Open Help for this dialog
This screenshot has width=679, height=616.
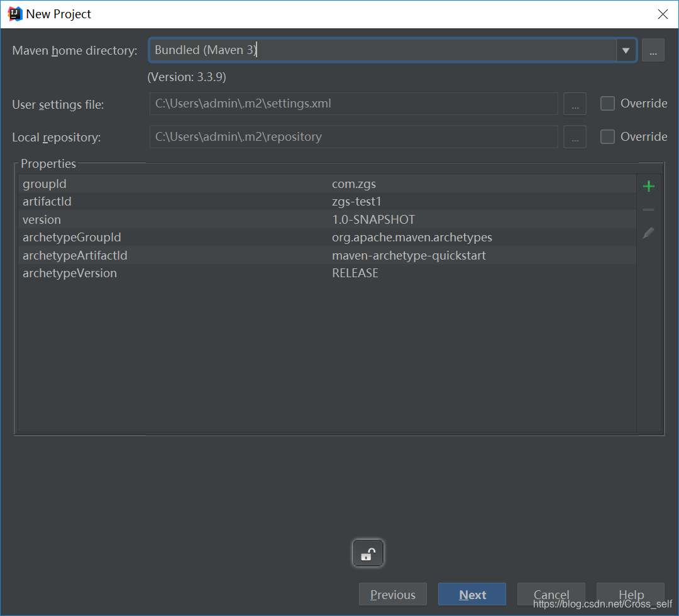point(631,595)
